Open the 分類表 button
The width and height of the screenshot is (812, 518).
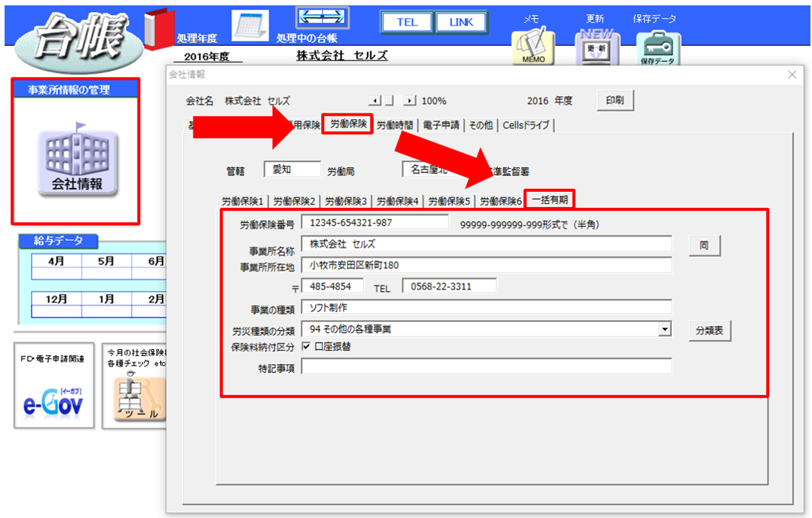[x=710, y=331]
